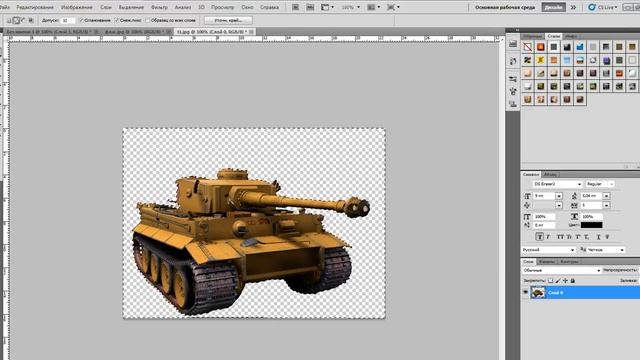
Task: Open the leading value dropdown arrow
Action: pyautogui.click(x=606, y=196)
